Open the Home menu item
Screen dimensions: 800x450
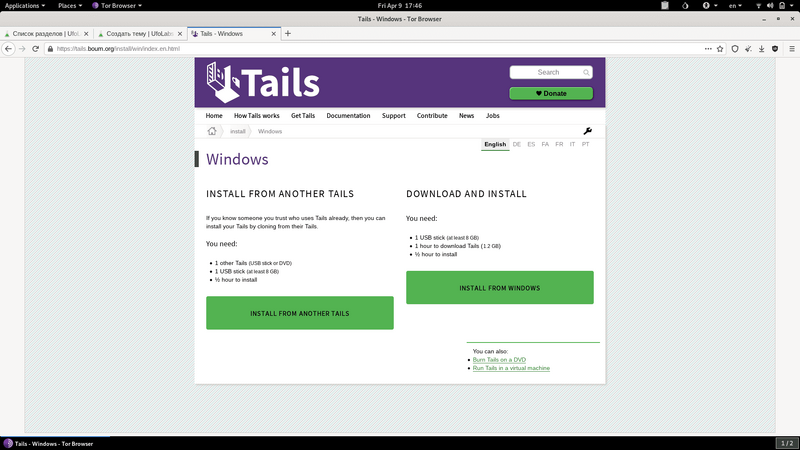pyautogui.click(x=214, y=116)
